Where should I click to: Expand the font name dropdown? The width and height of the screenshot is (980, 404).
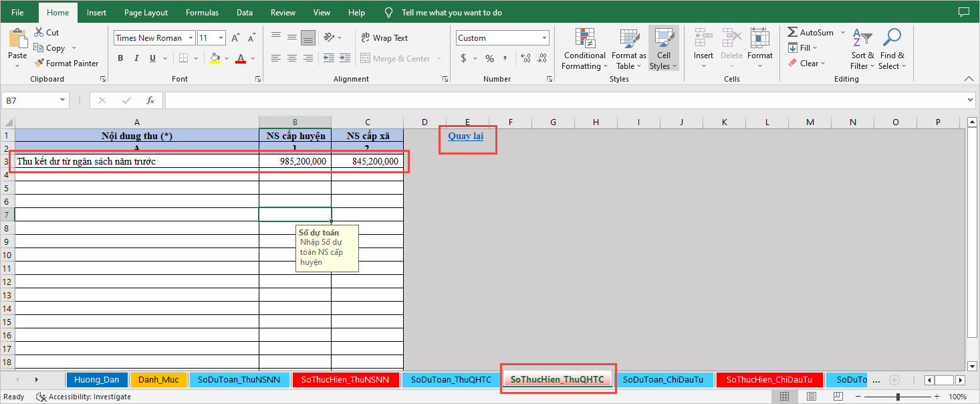click(191, 38)
